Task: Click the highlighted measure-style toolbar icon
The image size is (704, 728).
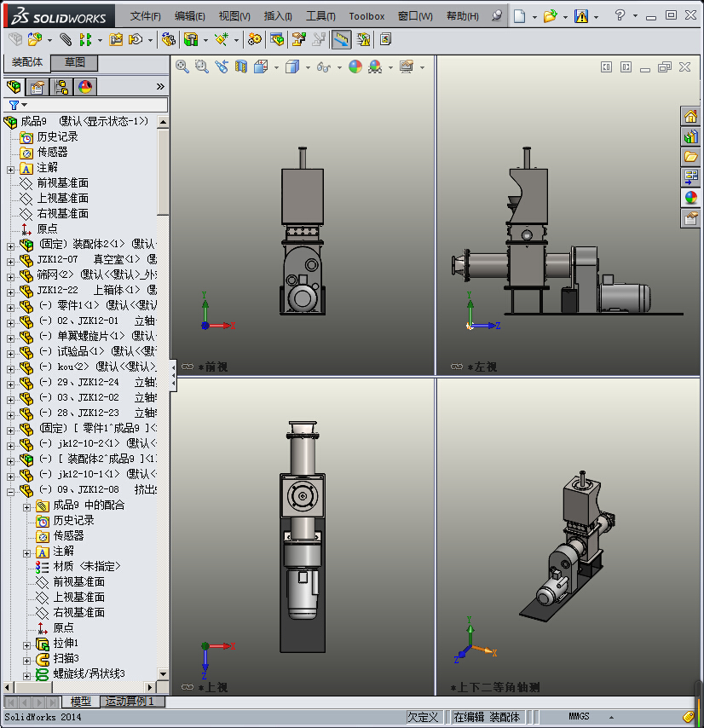Action: pos(341,40)
